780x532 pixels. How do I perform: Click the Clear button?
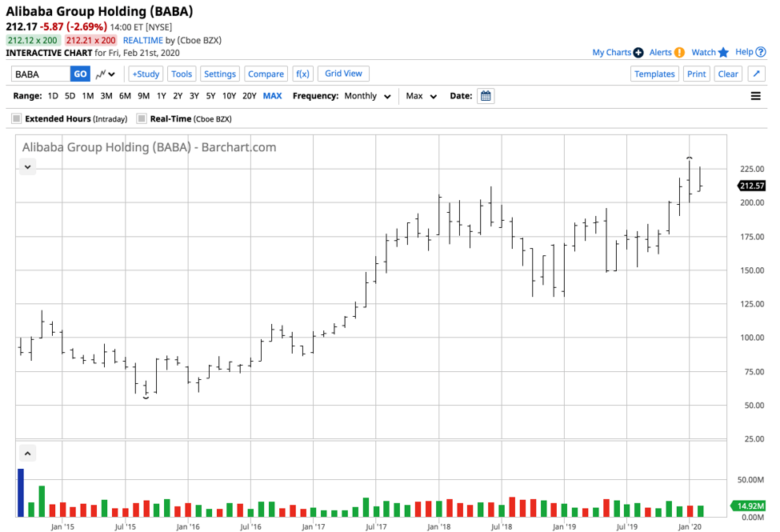point(728,74)
